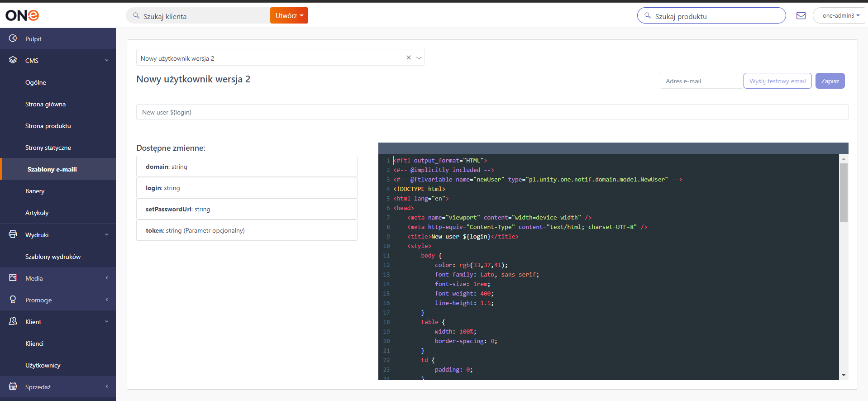Click the ONe logo in header
868x401 pixels.
coord(22,15)
